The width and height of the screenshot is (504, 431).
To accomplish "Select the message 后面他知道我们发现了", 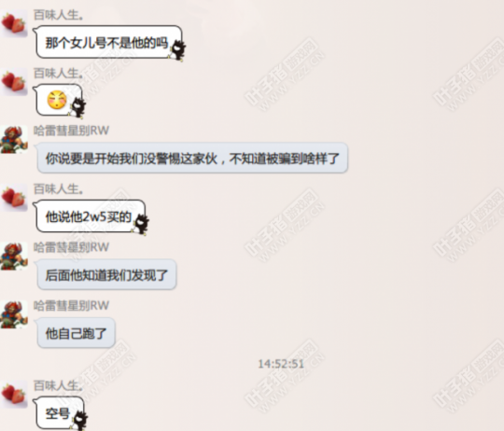I will point(106,275).
